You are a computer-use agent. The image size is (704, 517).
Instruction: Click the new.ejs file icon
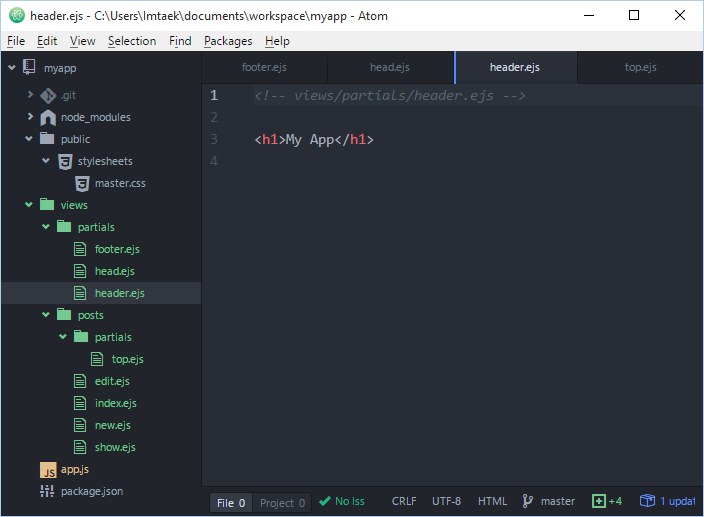tap(80, 425)
